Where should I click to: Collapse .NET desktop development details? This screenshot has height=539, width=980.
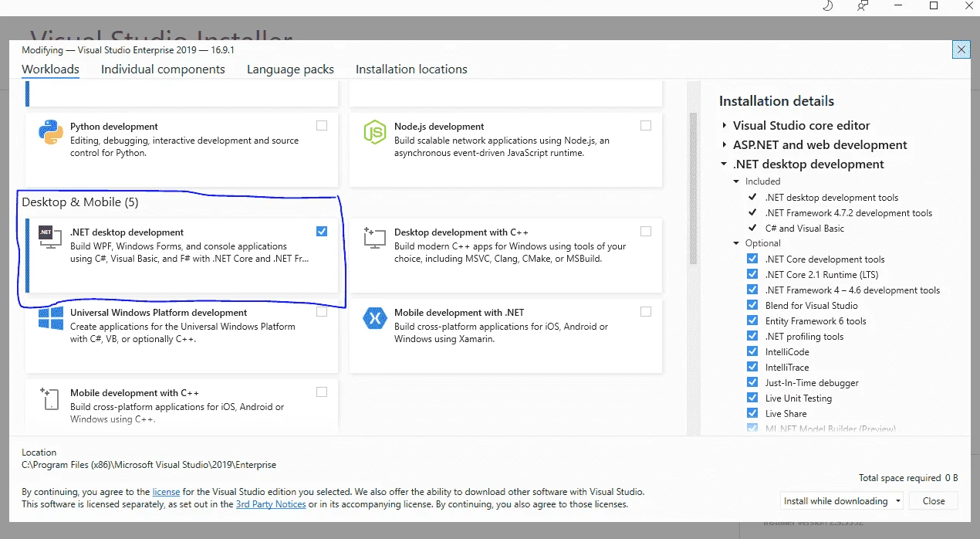coord(725,164)
